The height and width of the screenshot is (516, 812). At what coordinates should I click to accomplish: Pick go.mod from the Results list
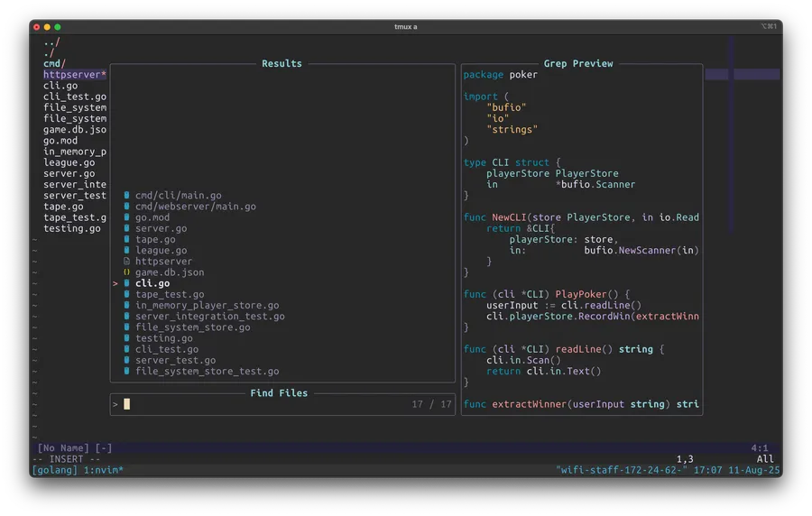point(152,217)
